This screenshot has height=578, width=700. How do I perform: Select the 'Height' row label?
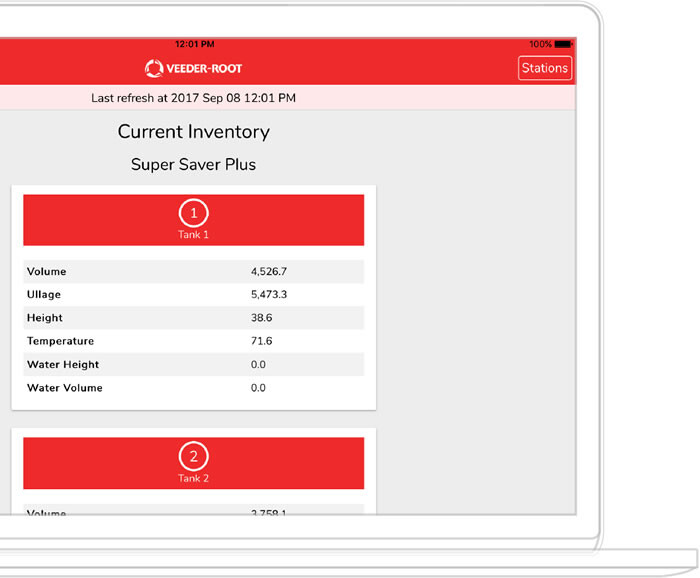point(45,318)
